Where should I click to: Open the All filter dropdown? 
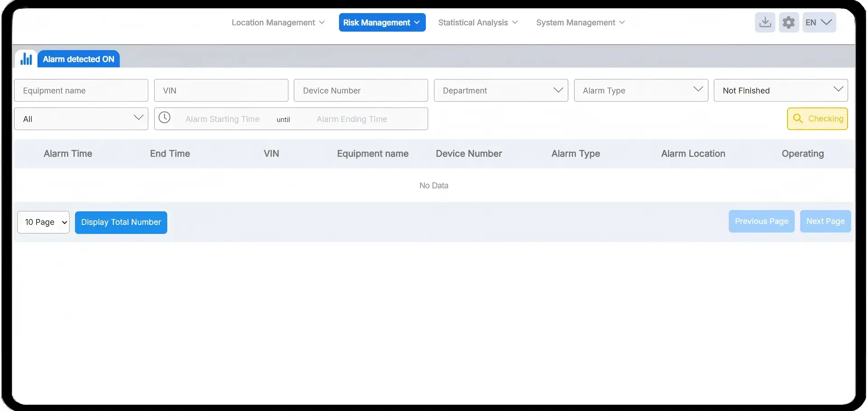[81, 119]
